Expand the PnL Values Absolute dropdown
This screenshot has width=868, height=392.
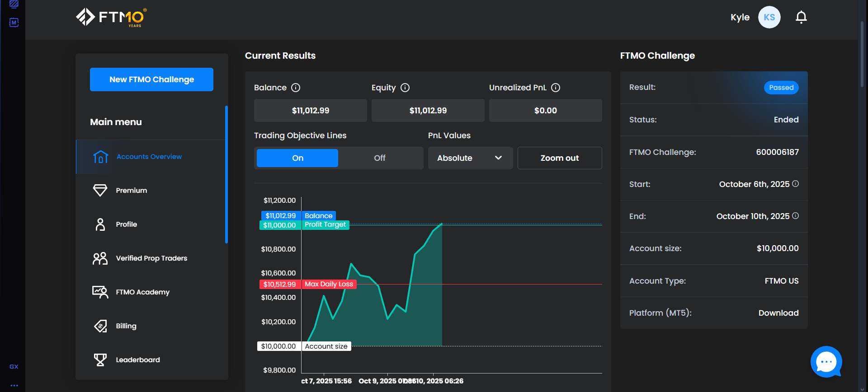470,158
